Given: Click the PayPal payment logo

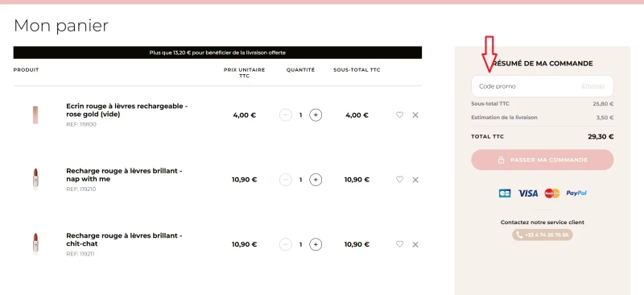Looking at the screenshot, I should (x=576, y=193).
